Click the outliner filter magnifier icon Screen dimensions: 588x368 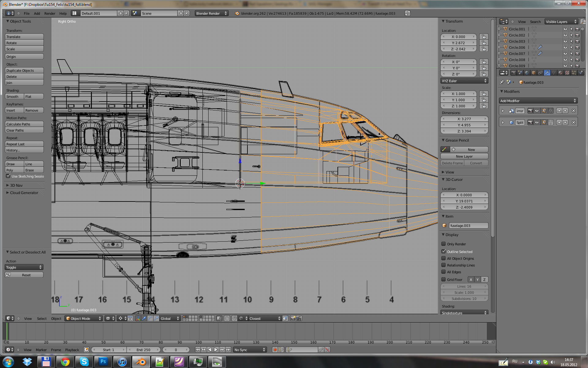(x=582, y=22)
